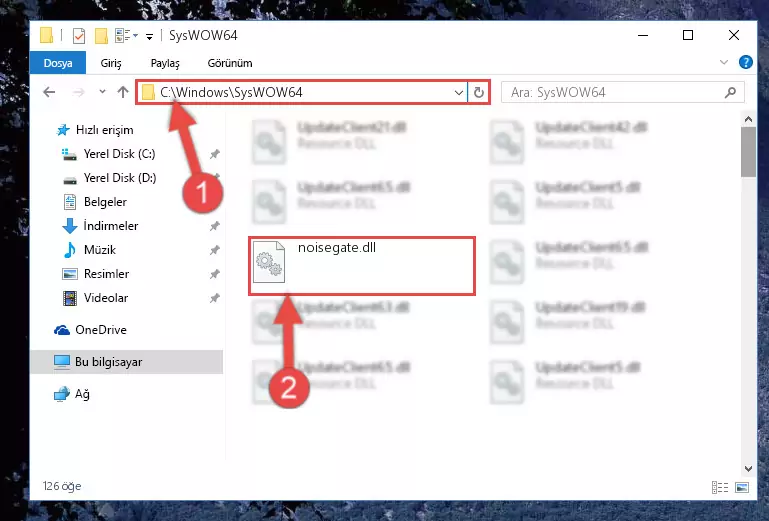Viewport: 769px width, 521px height.
Task: Go forward with the right arrow
Action: click(78, 92)
